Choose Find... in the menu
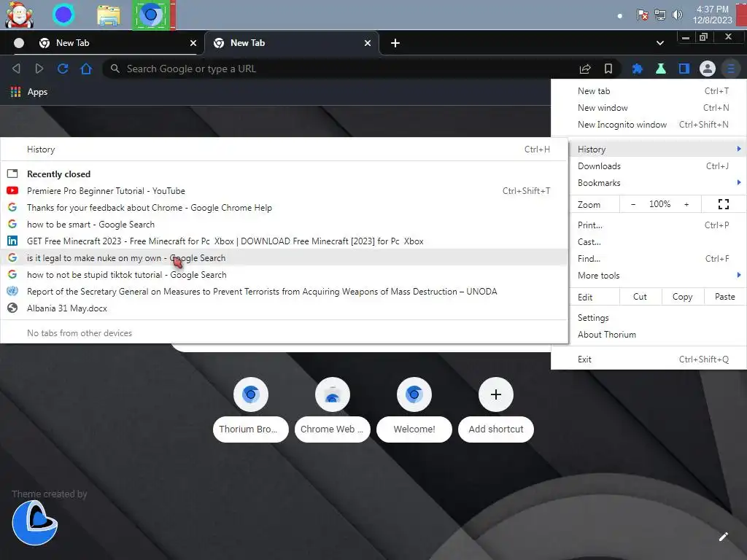The image size is (747, 560). (658, 259)
